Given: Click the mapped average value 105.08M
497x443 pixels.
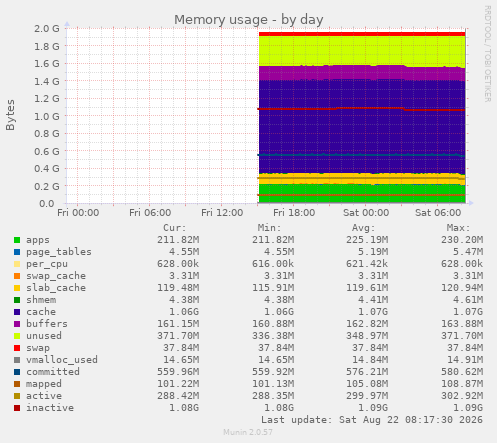Looking at the screenshot, I should (x=367, y=384).
